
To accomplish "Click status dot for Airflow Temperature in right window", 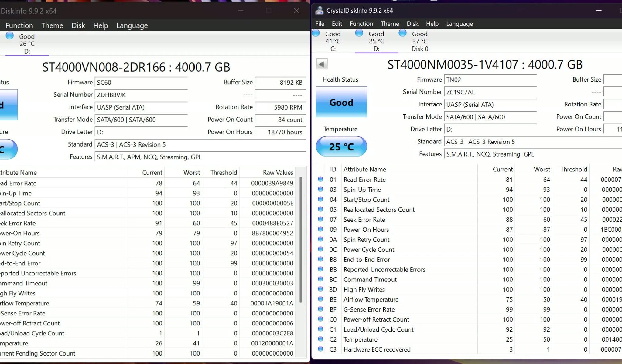I will click(x=320, y=299).
